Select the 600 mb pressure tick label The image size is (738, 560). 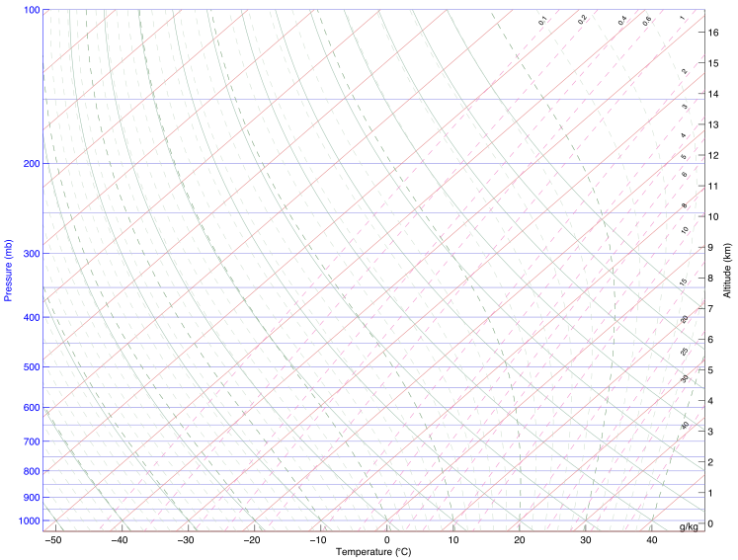(x=32, y=408)
